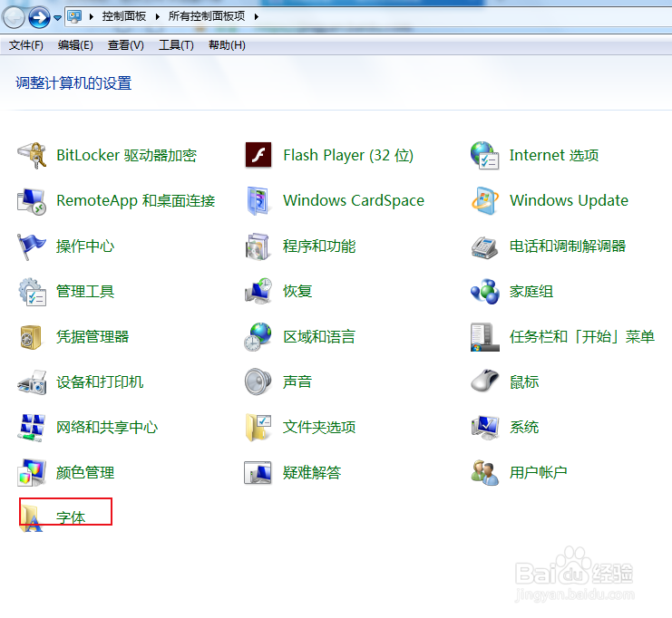Open the Internet 选项 globe icon
Screen dimensions: 672x618
pyautogui.click(x=484, y=156)
